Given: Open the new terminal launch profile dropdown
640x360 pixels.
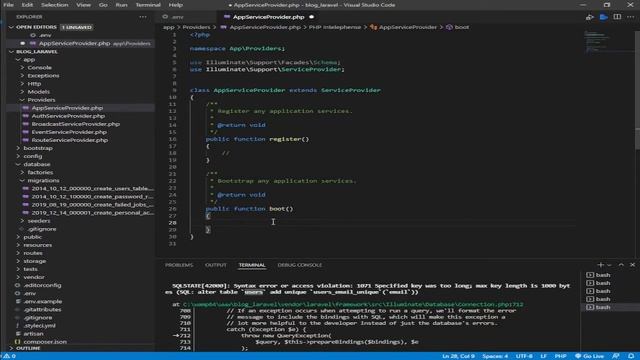Looking at the screenshot, I should [x=609, y=265].
